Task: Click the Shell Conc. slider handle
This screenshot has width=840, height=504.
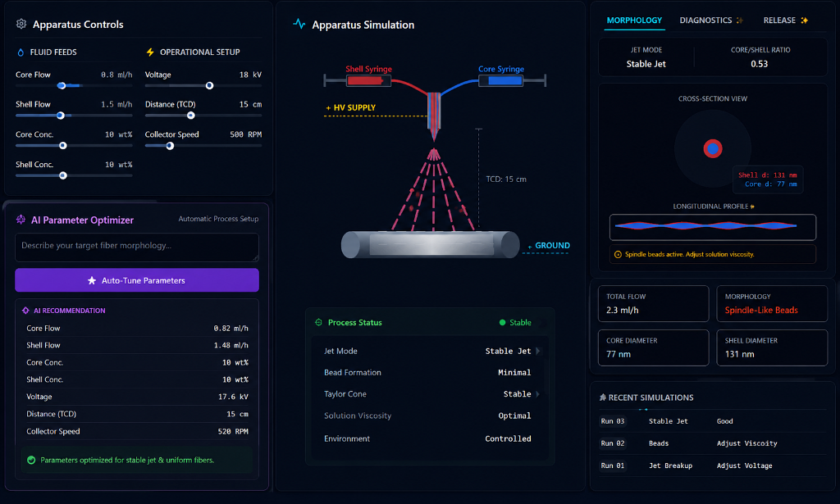Action: (x=63, y=175)
